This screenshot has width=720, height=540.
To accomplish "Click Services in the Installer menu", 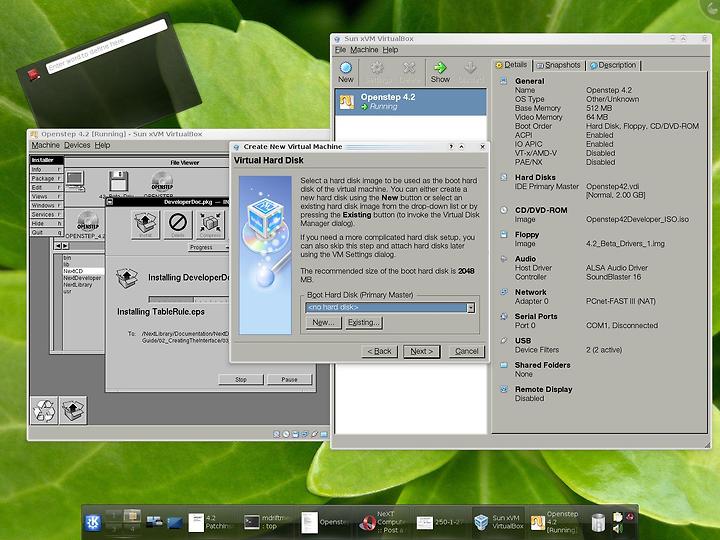I will point(46,214).
